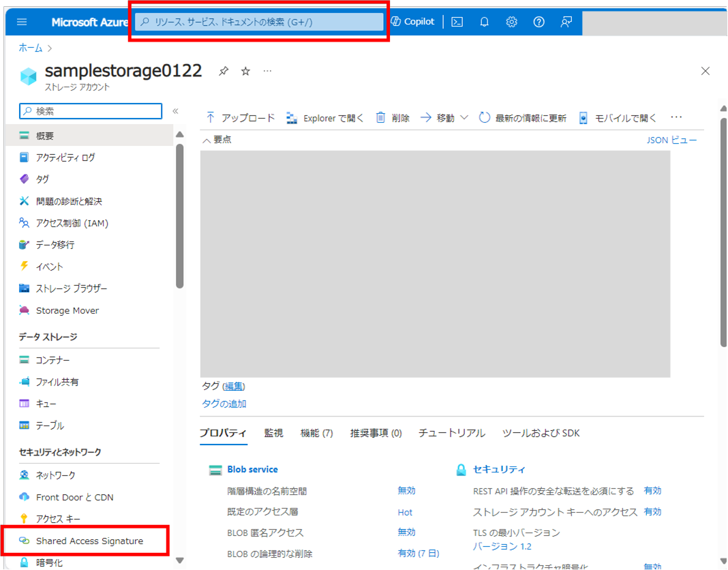728x570 pixels.
Task: Click タグの追加 link
Action: [x=225, y=404]
